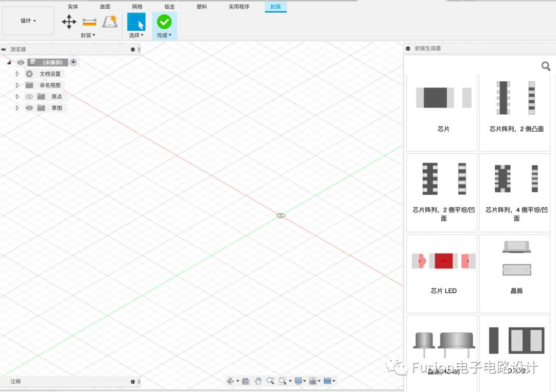
Task: Click the unsaved component cube icon
Action: click(32, 62)
